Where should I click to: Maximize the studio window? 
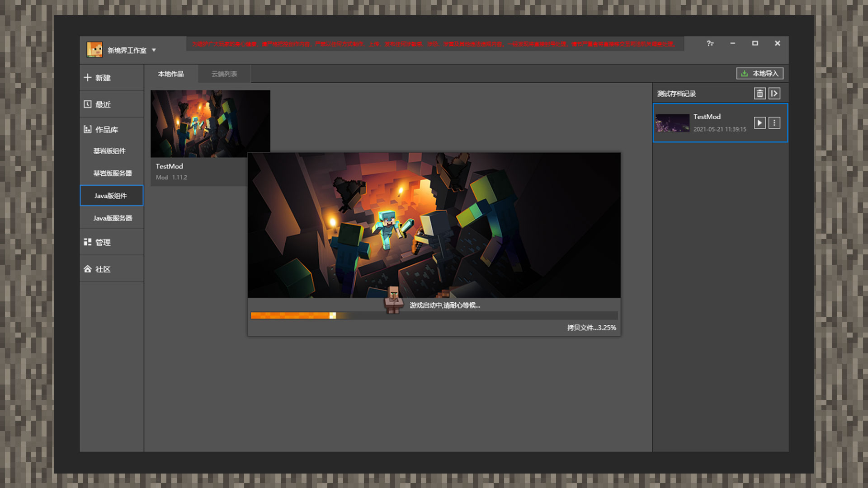(755, 43)
